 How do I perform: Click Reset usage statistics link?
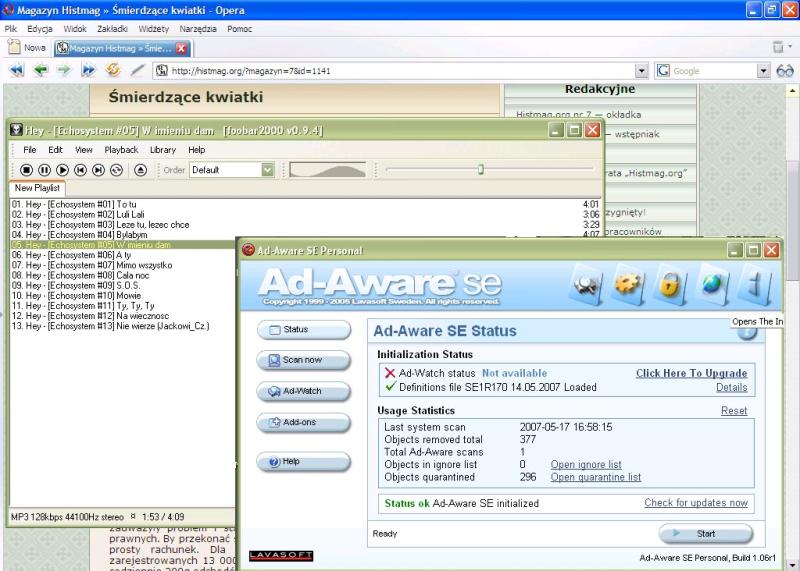point(734,411)
